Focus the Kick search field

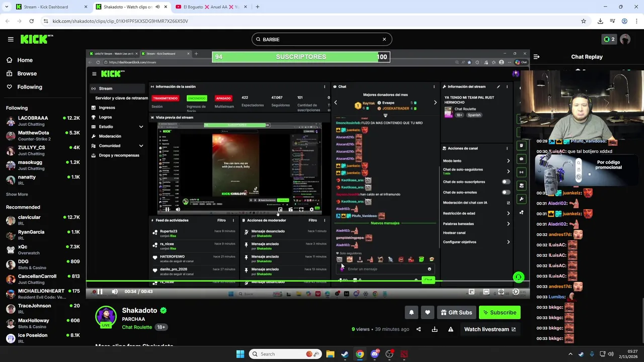point(322,39)
